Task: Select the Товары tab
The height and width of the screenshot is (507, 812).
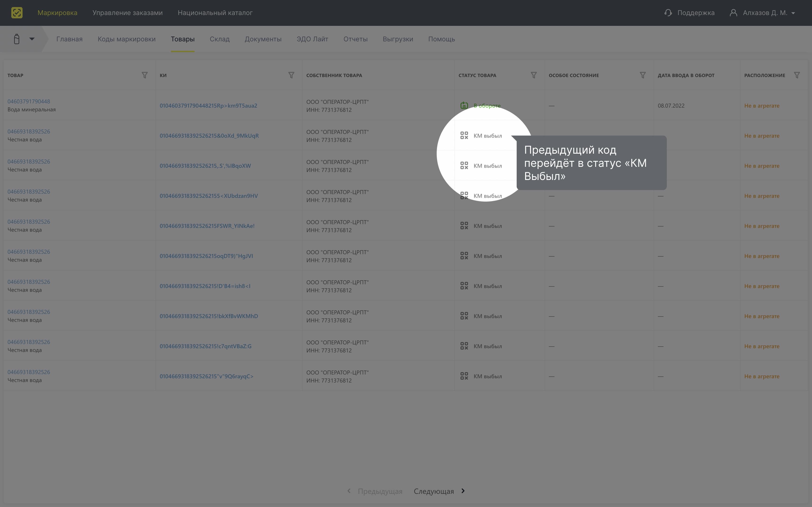Action: point(182,39)
